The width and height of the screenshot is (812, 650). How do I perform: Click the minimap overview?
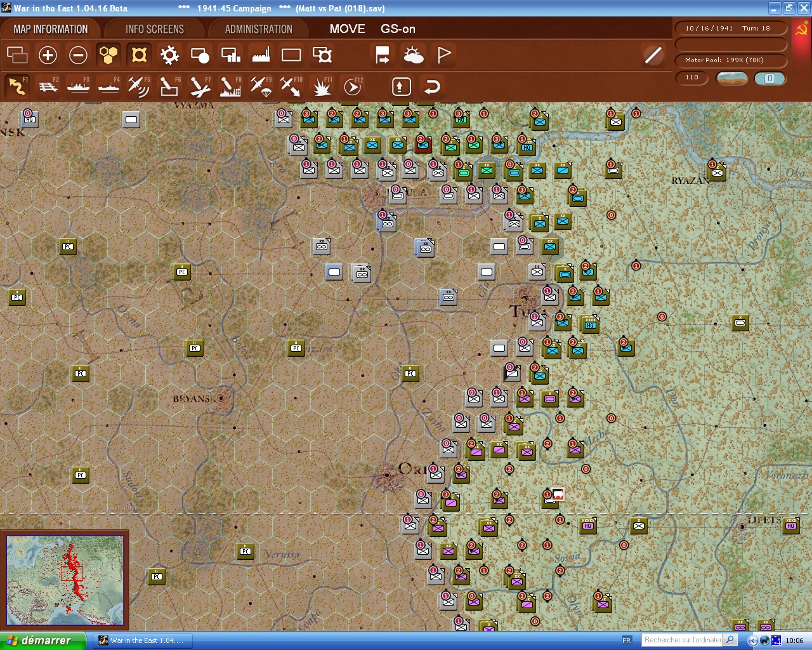point(65,580)
